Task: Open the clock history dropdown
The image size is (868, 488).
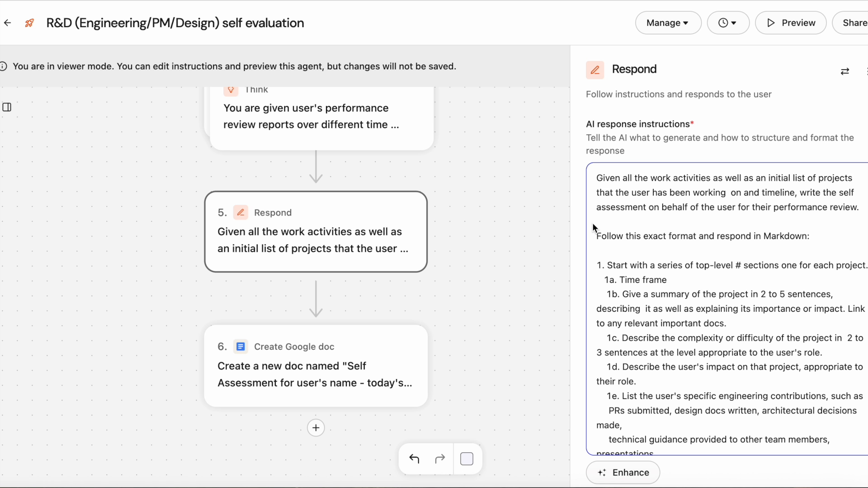Action: 728,23
